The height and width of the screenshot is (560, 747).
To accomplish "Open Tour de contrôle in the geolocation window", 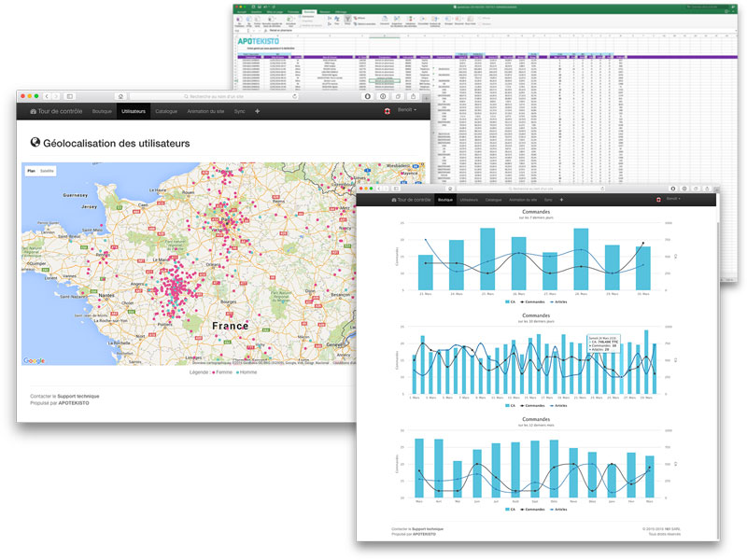I will 56,111.
